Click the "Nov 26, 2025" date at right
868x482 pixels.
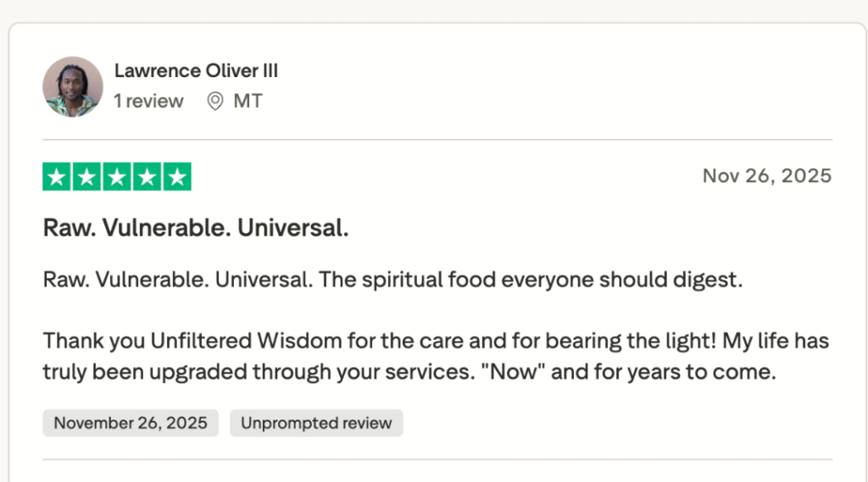pyautogui.click(x=766, y=176)
